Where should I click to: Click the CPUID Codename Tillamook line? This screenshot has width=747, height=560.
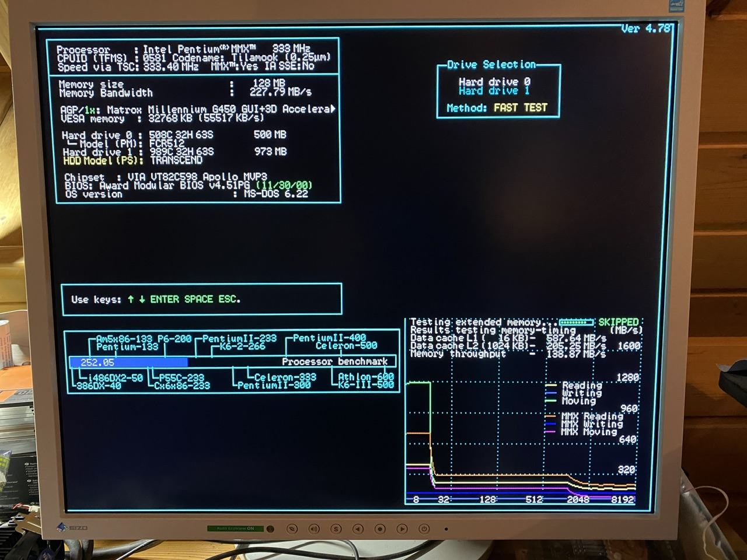pyautogui.click(x=193, y=58)
